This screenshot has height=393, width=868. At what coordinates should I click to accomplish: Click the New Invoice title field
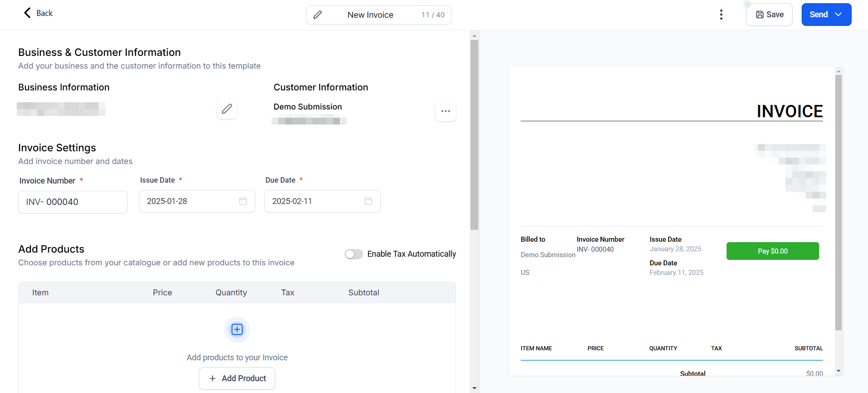tap(370, 15)
